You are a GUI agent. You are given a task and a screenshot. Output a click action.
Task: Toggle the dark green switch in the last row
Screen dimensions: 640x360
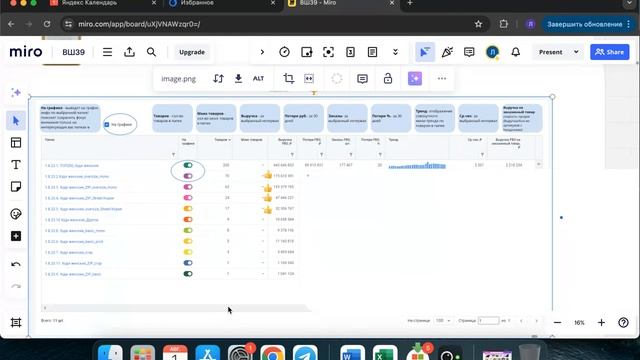tap(188, 274)
